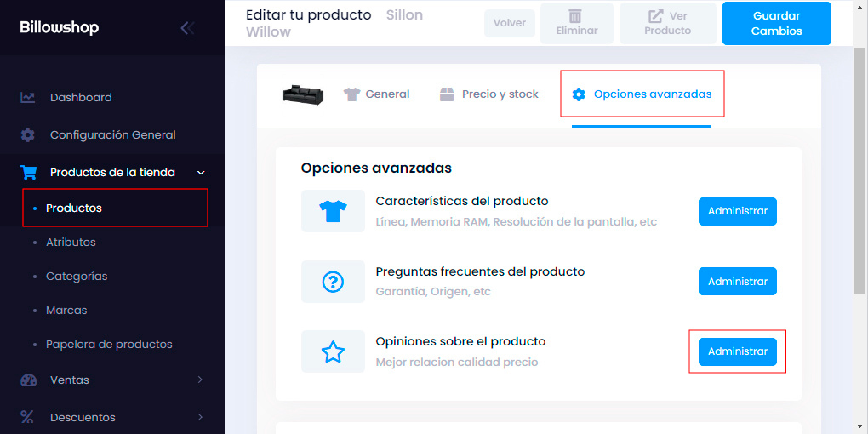Viewport: 868px width, 434px height.
Task: Expand the Ventas submenu arrow
Action: point(201,380)
